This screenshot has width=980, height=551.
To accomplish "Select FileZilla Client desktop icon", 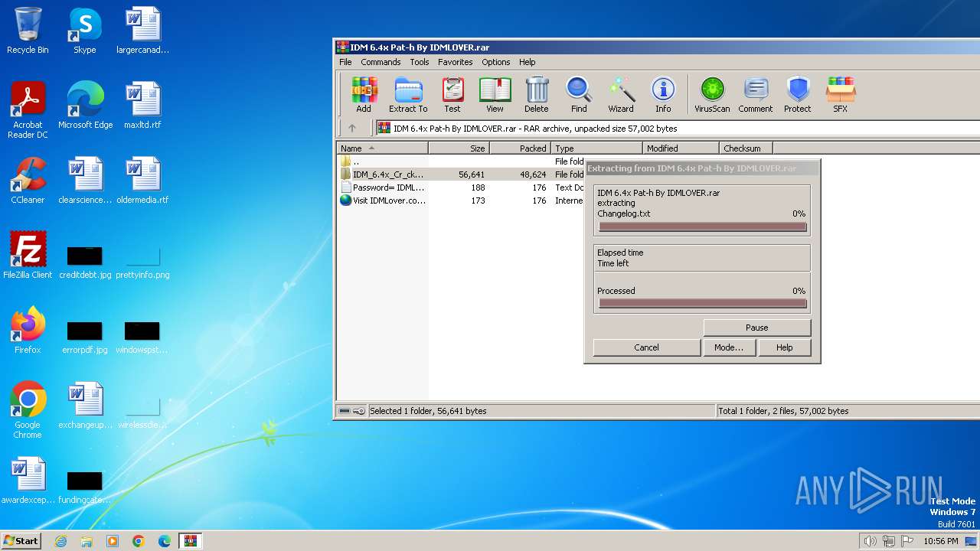I will 28,256.
